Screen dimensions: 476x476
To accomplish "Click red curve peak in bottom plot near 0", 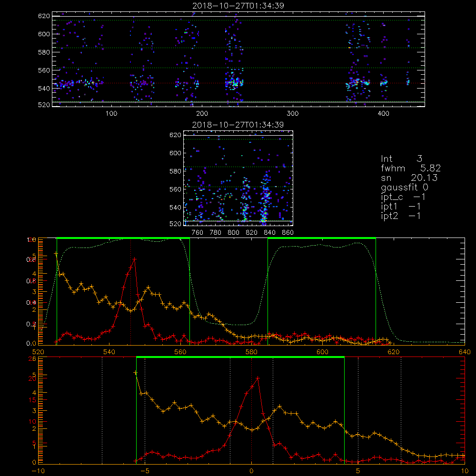I will click(x=258, y=378).
